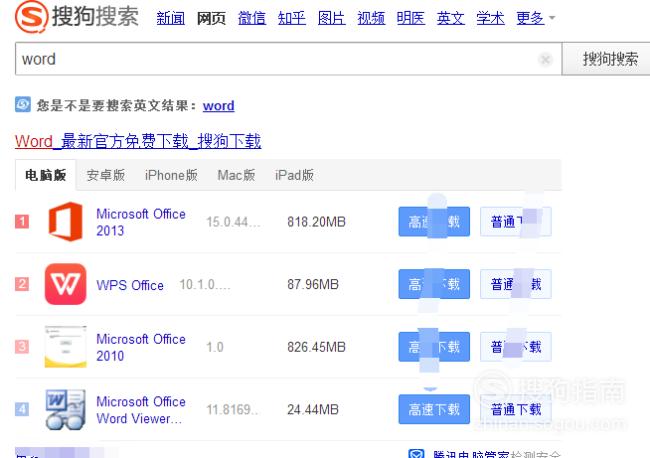Click the rank 4 number badge
The image size is (650, 458).
point(22,410)
